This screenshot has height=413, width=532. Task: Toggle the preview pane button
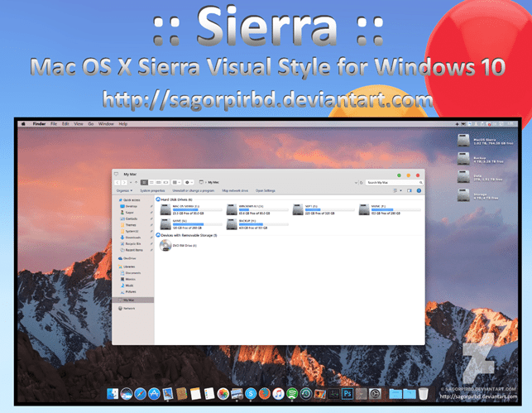pyautogui.click(x=410, y=190)
